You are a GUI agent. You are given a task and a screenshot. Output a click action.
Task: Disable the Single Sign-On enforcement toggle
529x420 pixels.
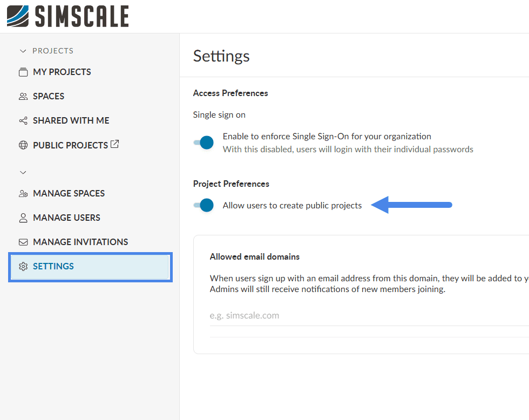coord(205,143)
